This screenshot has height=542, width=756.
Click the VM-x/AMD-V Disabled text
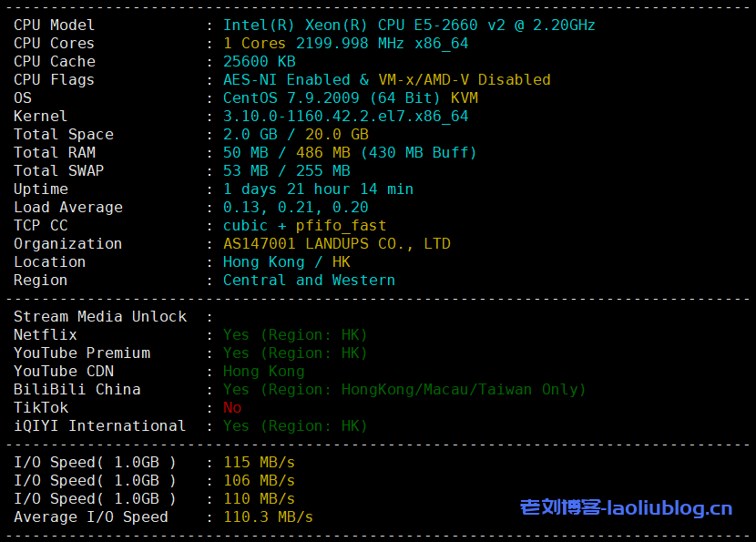[x=465, y=80]
